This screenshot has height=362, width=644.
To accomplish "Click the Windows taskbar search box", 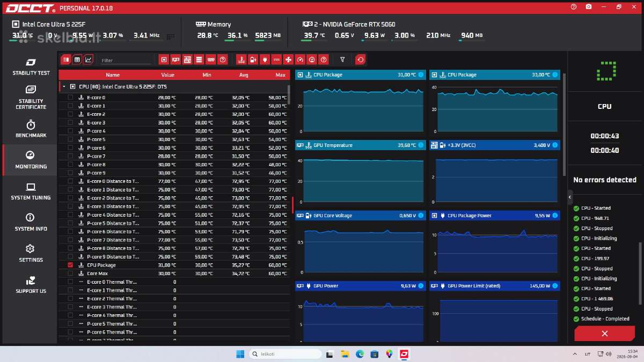I will coord(286,354).
